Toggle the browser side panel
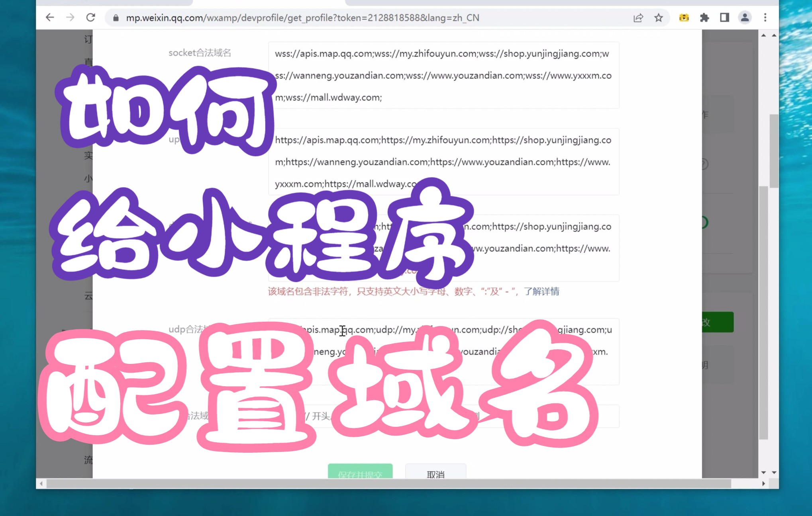 [x=724, y=18]
